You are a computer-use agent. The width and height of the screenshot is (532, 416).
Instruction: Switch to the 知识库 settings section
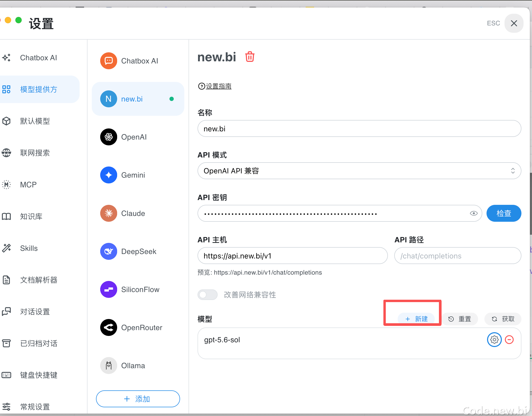click(x=40, y=216)
